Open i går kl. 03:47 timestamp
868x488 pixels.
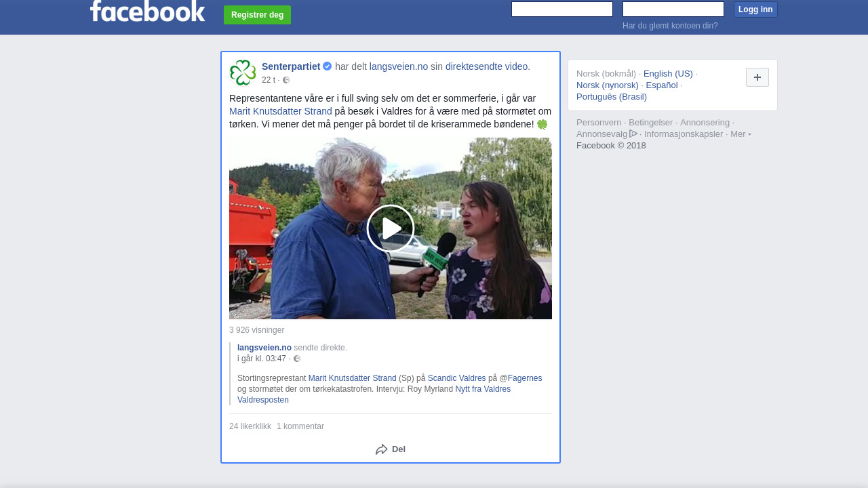[262, 359]
